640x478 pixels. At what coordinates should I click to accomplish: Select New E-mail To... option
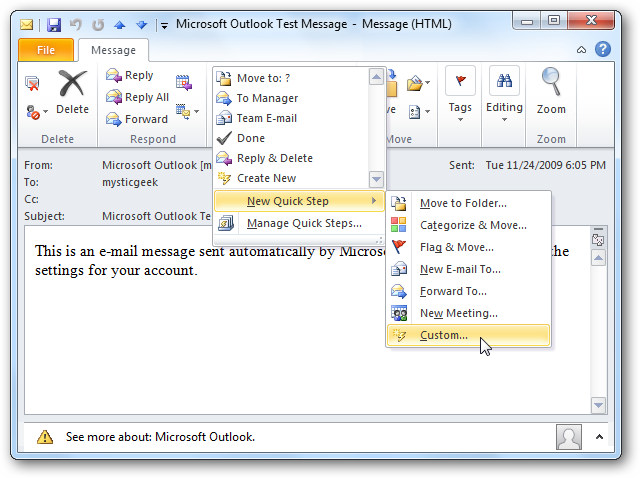coord(468,269)
